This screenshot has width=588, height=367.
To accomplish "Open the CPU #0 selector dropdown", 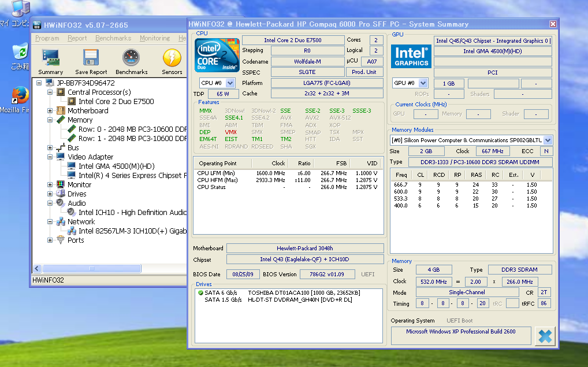I will (x=230, y=83).
